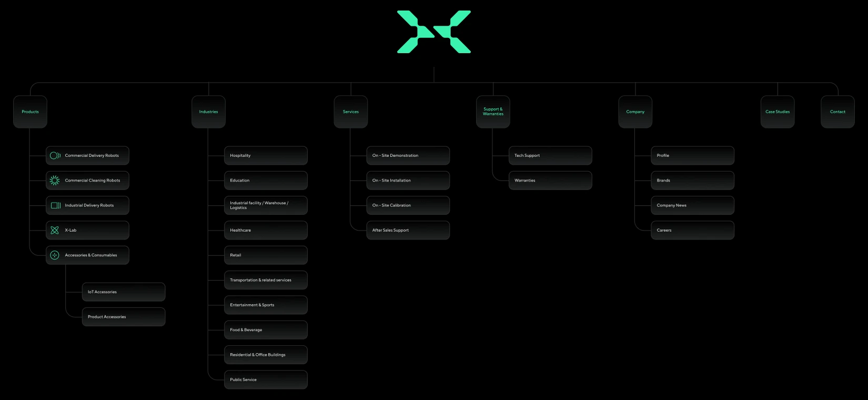
Task: Click the X-Lab label text
Action: coord(70,230)
